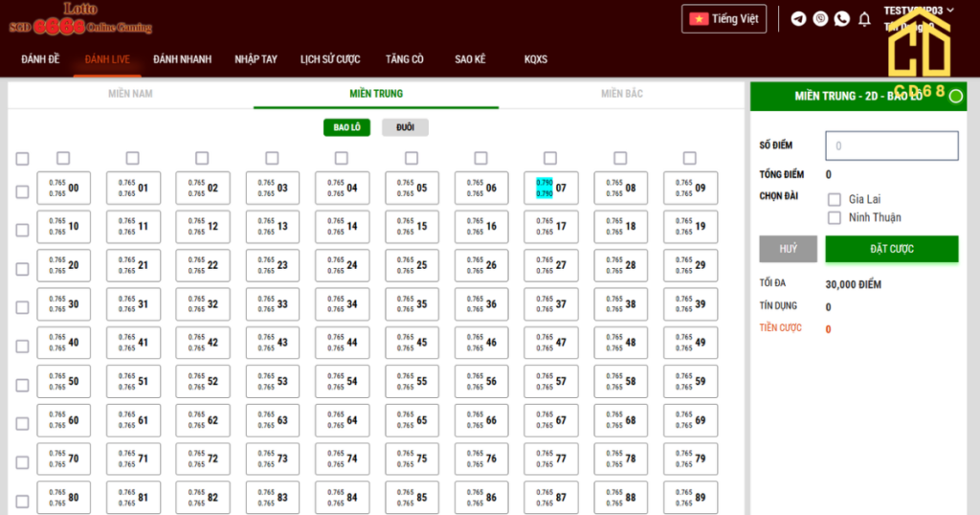
Task: Pick number 82 in the grid
Action: pos(203,498)
